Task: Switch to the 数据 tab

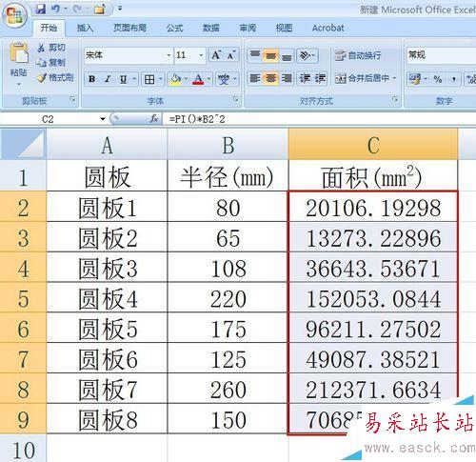Action: click(211, 28)
